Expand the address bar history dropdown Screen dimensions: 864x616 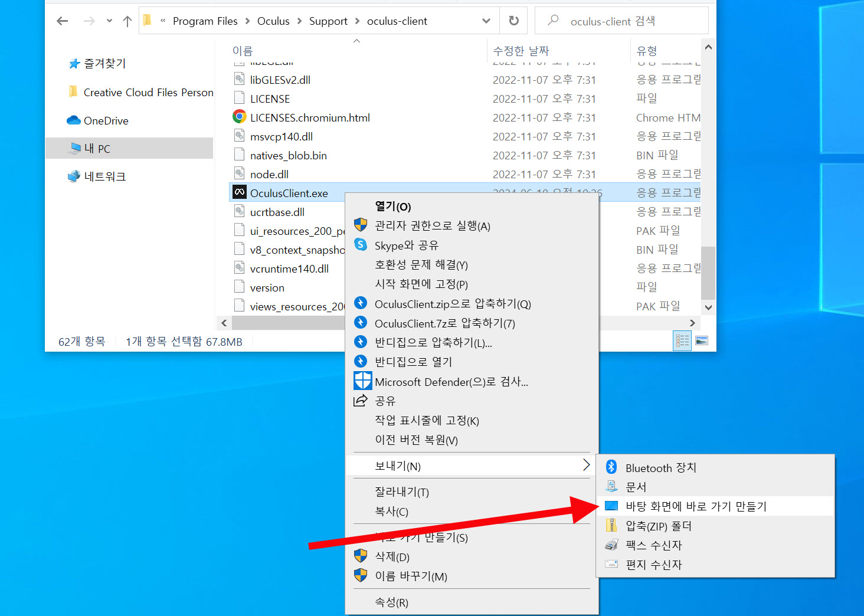pos(486,21)
